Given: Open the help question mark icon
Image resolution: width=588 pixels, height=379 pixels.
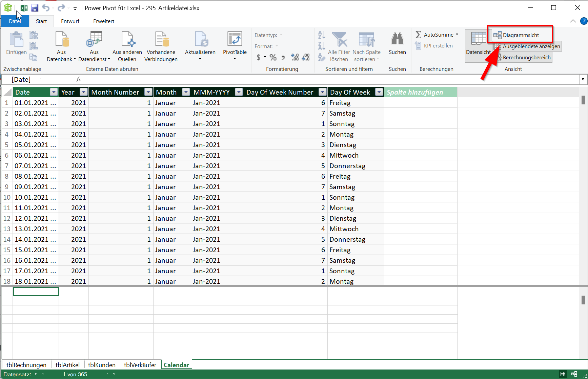Looking at the screenshot, I should pos(584,21).
